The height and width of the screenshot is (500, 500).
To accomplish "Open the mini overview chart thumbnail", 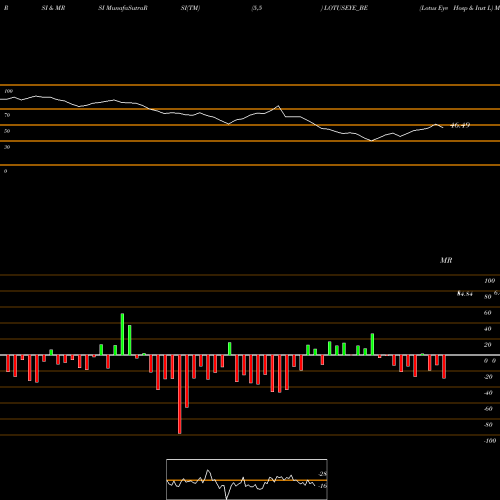I will pyautogui.click(x=247, y=479).
